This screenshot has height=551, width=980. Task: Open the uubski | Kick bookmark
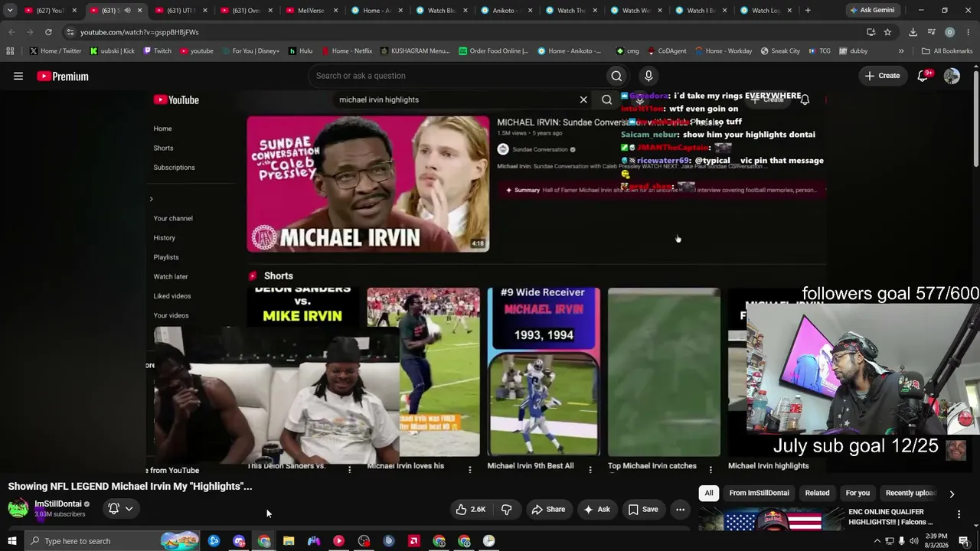pyautogui.click(x=113, y=51)
